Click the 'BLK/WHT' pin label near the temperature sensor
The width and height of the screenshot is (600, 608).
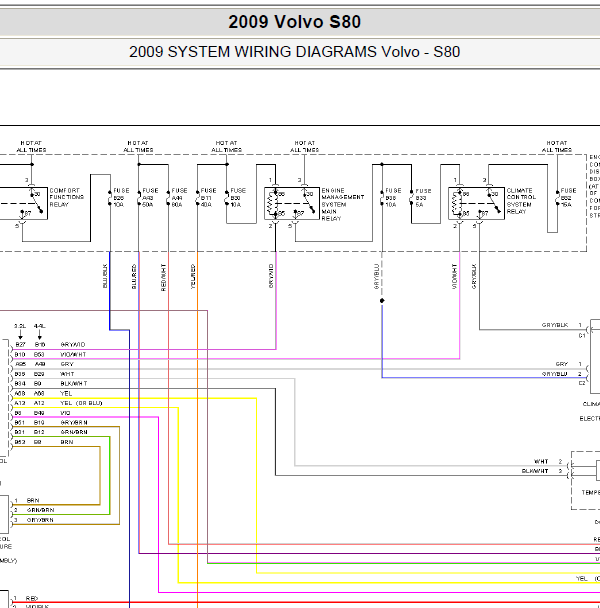[x=535, y=471]
